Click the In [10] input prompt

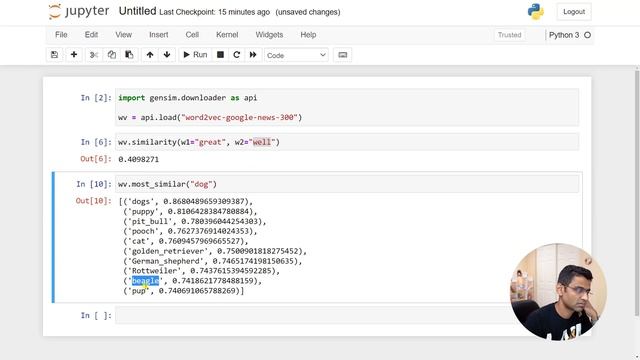pyautogui.click(x=94, y=184)
